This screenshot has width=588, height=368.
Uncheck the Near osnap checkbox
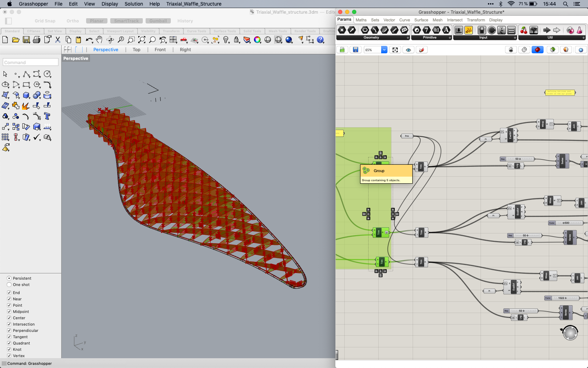(x=9, y=299)
